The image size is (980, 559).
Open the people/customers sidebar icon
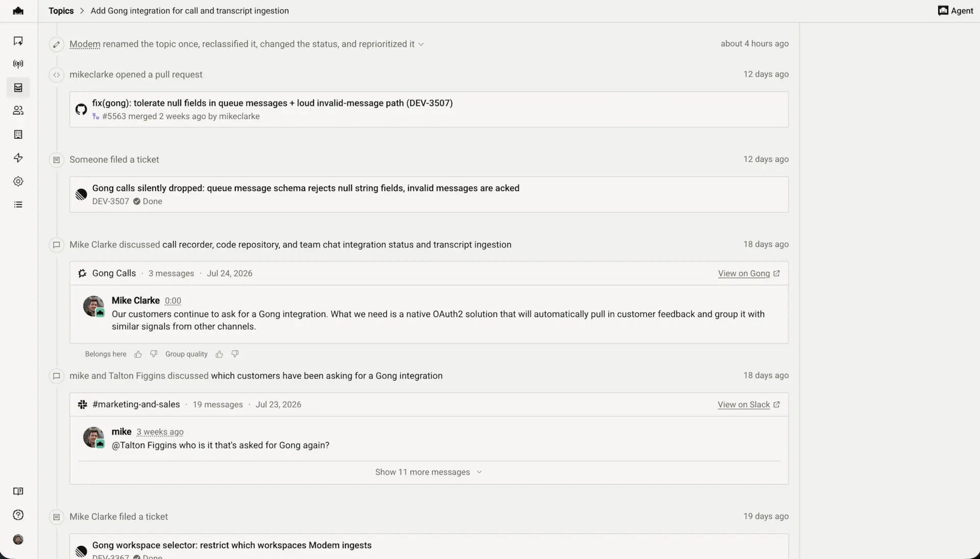[x=18, y=111]
